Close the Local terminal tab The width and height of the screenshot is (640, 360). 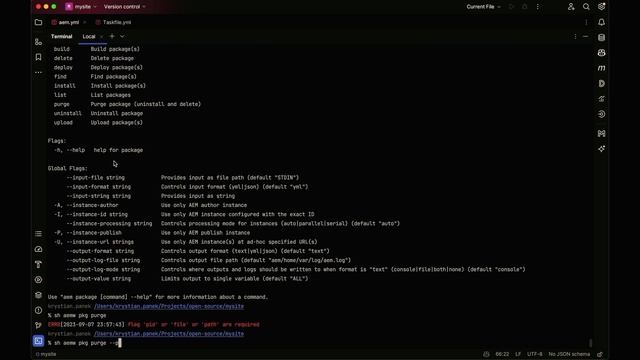101,37
